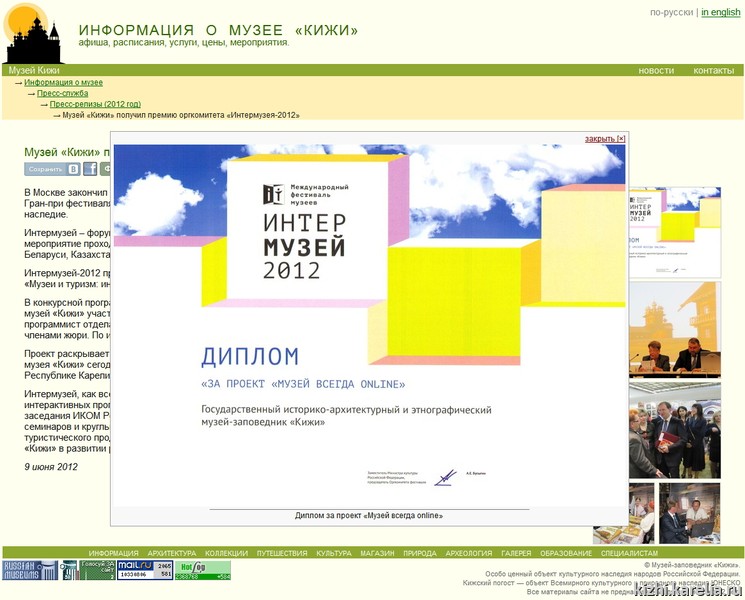745x600 pixels.
Task: Open the Магазин footer link
Action: (x=377, y=553)
